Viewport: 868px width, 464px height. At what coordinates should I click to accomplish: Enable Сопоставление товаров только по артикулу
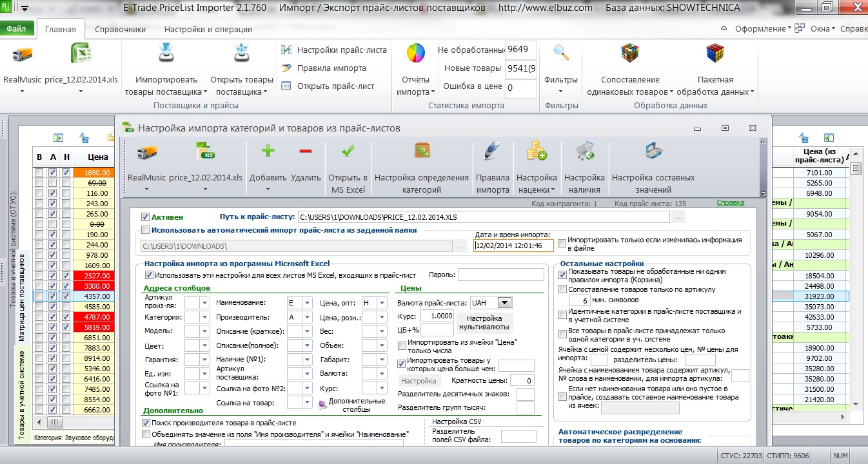click(x=562, y=289)
